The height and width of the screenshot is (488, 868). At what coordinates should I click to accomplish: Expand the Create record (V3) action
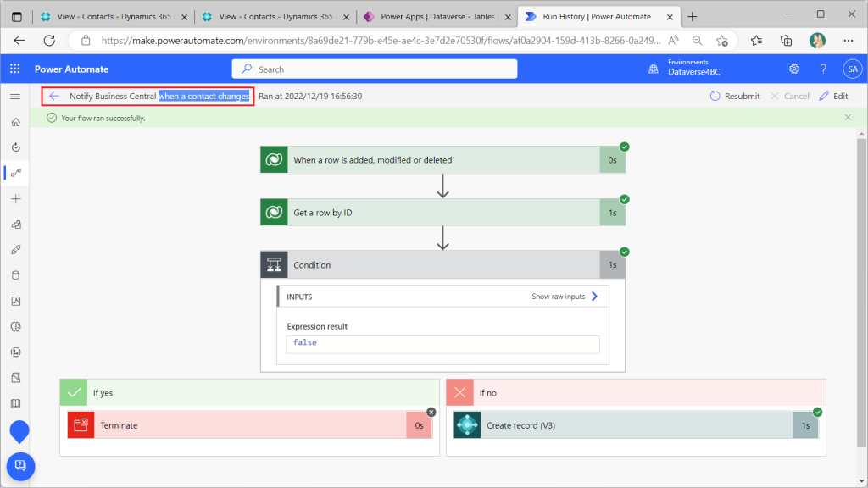[x=636, y=425]
